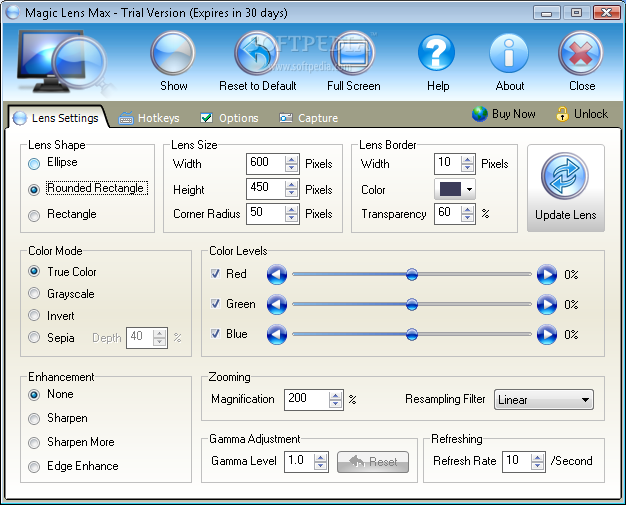Click the Magnification spinner arrows
The width and height of the screenshot is (626, 505).
[x=335, y=400]
